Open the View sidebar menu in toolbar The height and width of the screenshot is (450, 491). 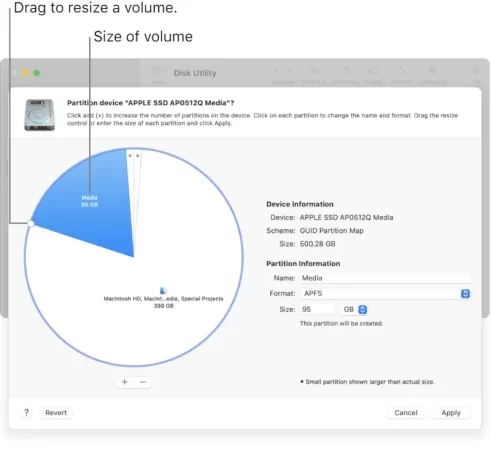tap(158, 75)
